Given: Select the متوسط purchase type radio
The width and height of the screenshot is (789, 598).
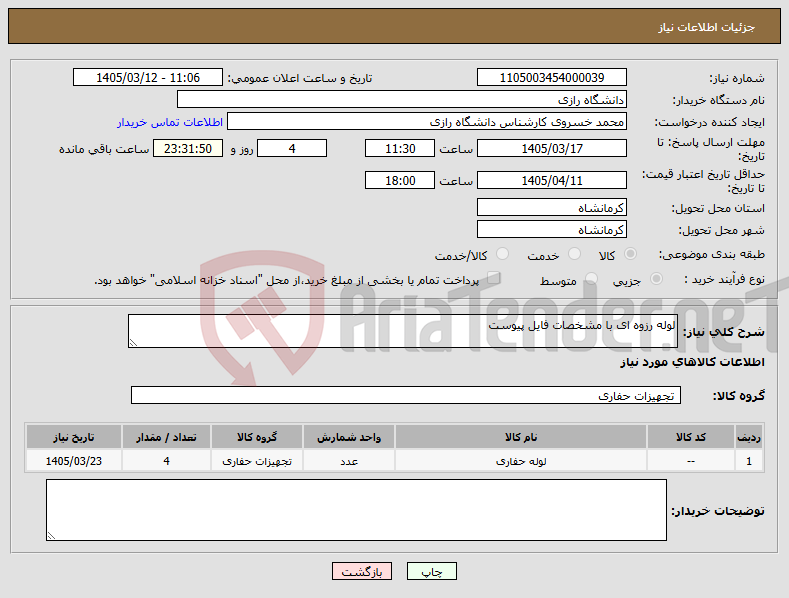Looking at the screenshot, I should pyautogui.click(x=591, y=279).
